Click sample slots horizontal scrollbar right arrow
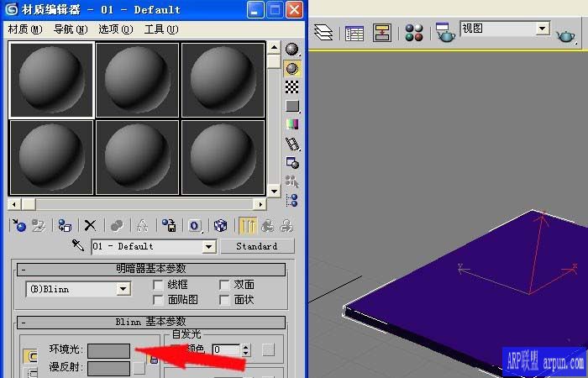Screen dimensions: 588x378 (x=260, y=204)
